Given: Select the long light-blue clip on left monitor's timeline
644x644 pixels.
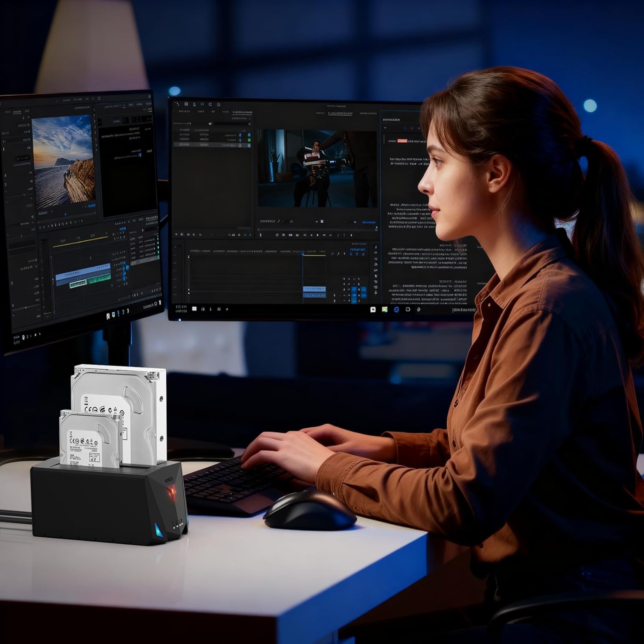Looking at the screenshot, I should [83, 272].
